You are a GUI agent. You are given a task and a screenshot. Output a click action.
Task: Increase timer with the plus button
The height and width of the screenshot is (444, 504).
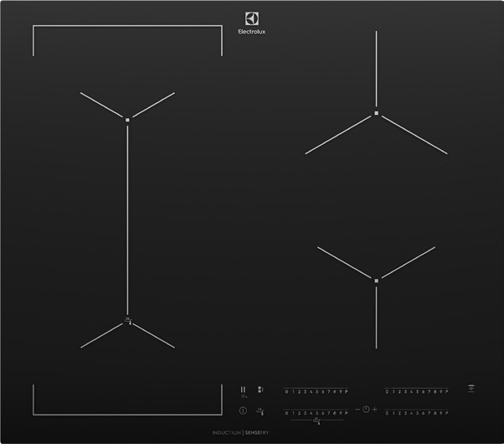pyautogui.click(x=375, y=409)
